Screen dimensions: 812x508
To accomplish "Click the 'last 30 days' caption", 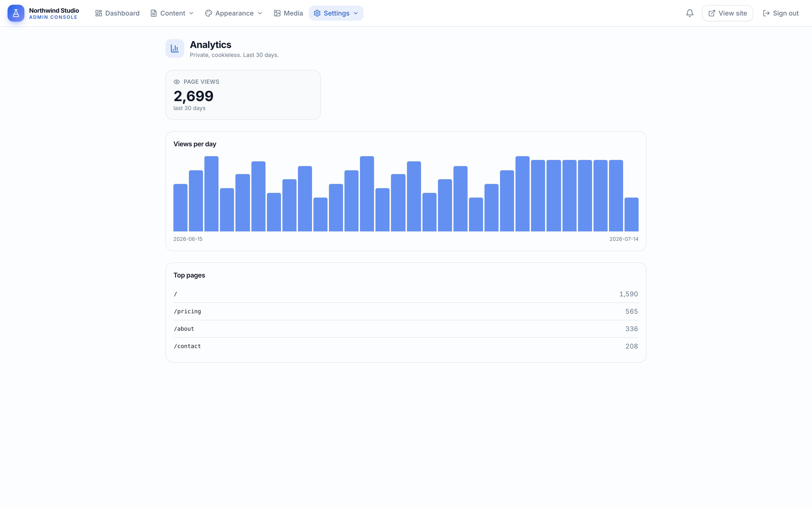I will pos(189,108).
